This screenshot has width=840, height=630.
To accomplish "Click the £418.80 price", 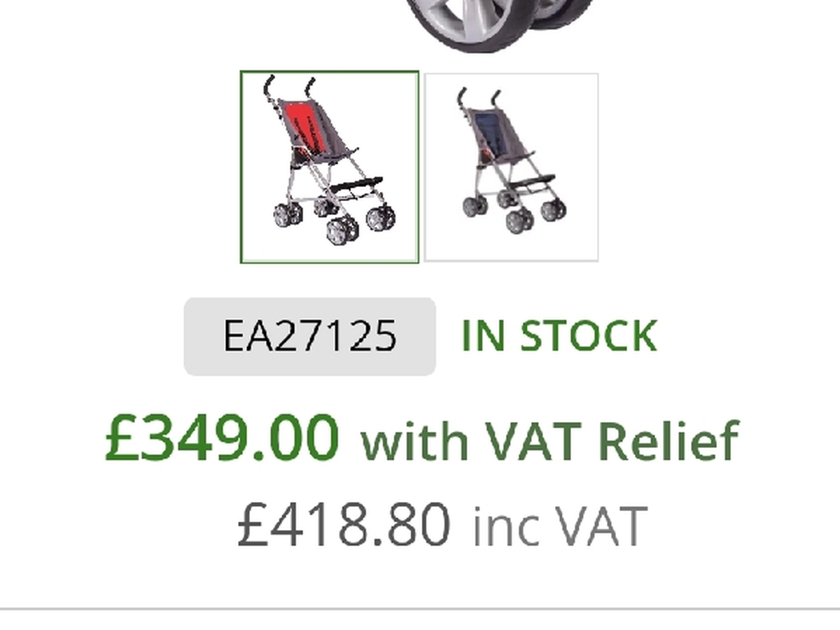I will (344, 525).
